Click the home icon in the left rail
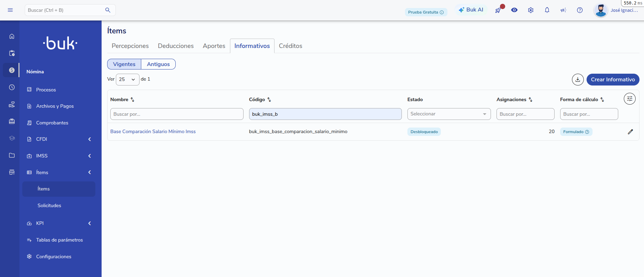This screenshot has width=644, height=277. pyautogui.click(x=12, y=36)
